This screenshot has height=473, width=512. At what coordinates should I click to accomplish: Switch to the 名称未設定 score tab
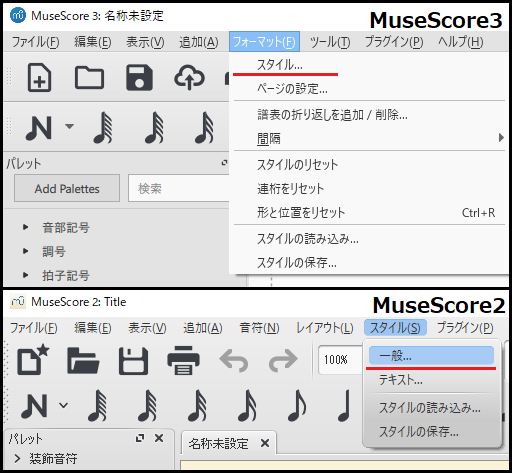point(218,443)
